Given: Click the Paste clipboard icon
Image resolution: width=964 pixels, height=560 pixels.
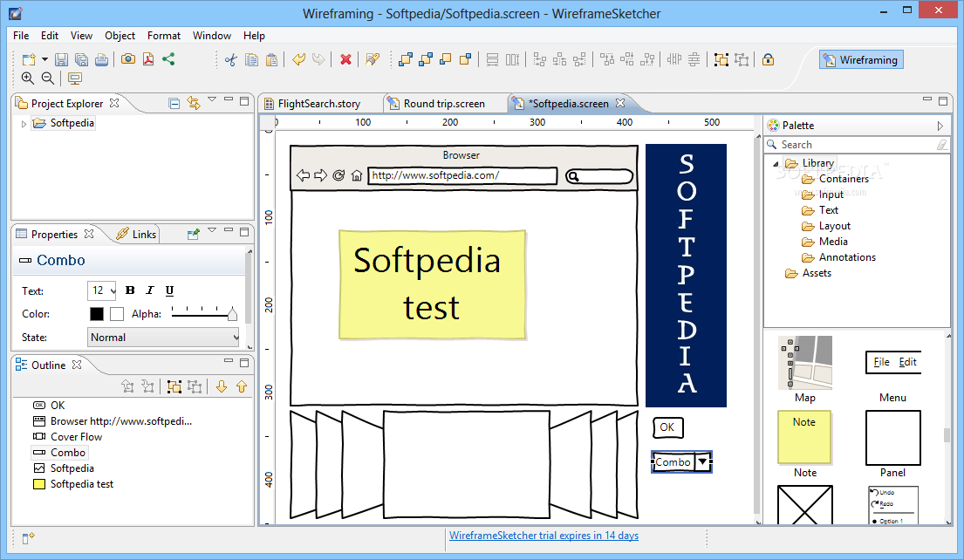Looking at the screenshot, I should (271, 59).
